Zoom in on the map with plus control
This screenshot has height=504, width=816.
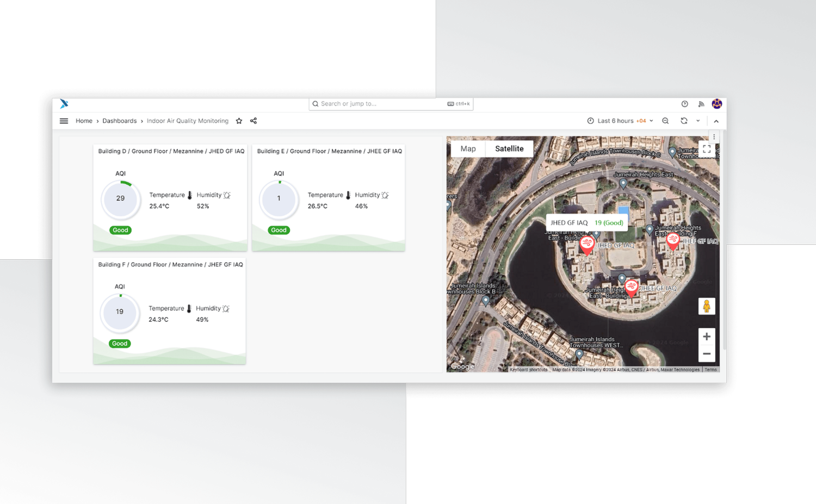706,337
